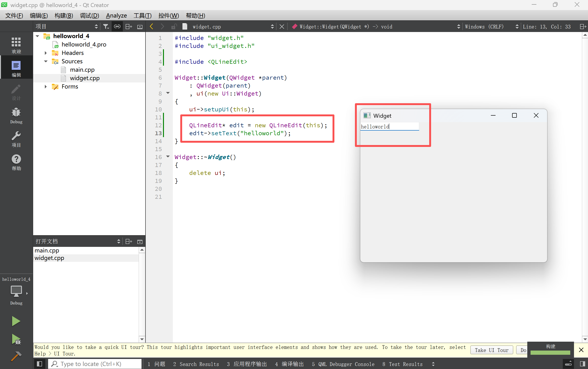This screenshot has height=369, width=588.
Task: Toggle left sidebar visibility button
Action: [39, 364]
